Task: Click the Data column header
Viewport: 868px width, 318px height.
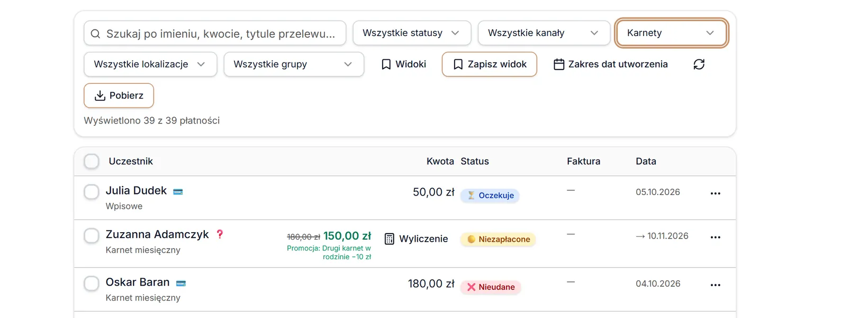Action: (x=646, y=161)
